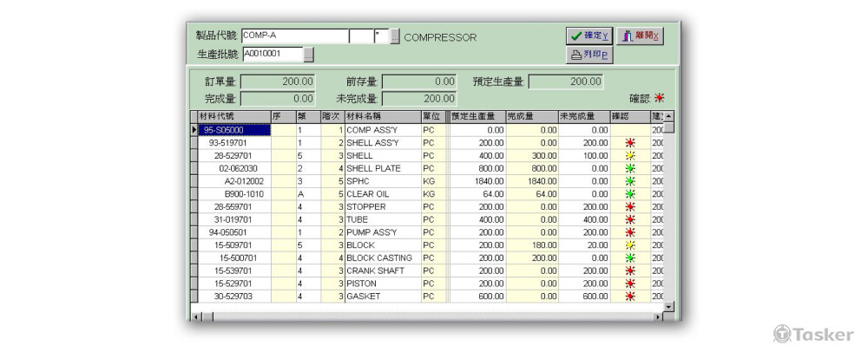This screenshot has height=352, width=868.
Task: Select material code 95-S05000 cell
Action: 234,130
